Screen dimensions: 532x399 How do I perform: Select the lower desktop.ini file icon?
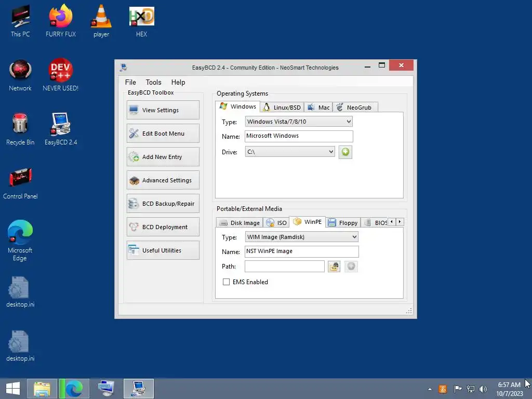pos(20,345)
